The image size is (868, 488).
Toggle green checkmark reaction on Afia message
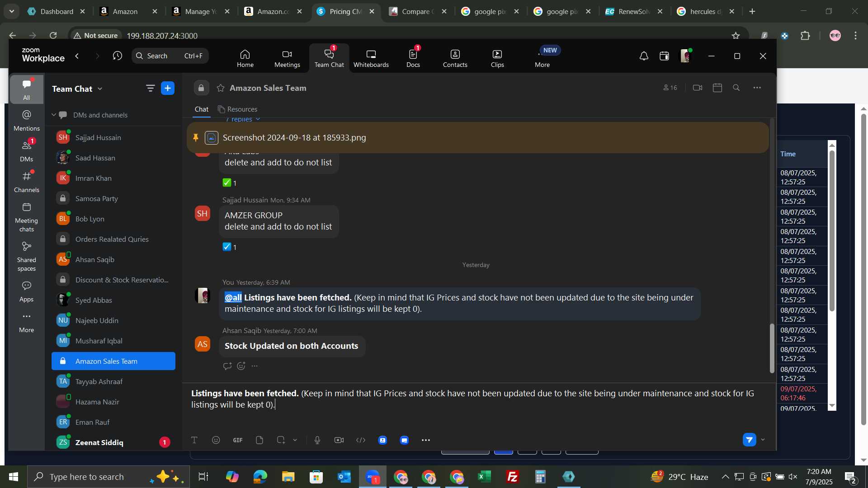coord(230,183)
